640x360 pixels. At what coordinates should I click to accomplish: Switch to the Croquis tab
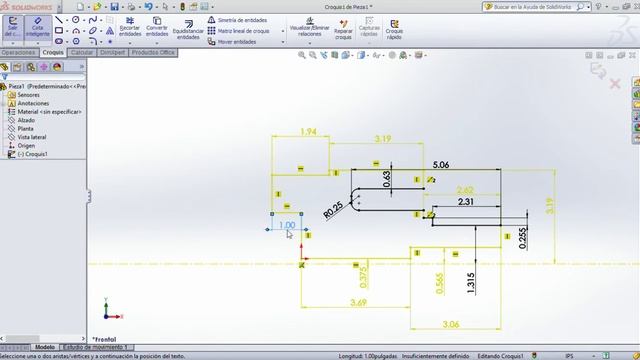[x=53, y=53]
